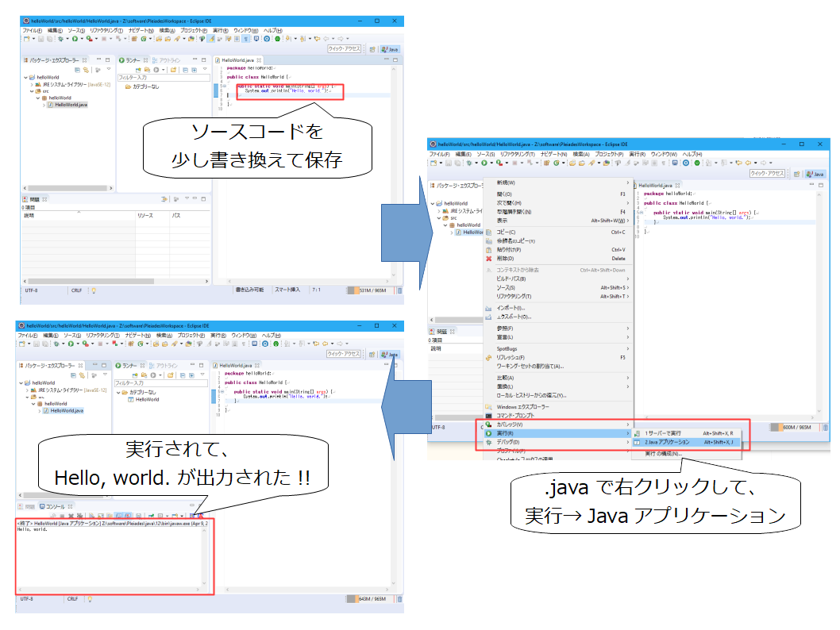Click コピー(C) in the context menu

point(557,232)
